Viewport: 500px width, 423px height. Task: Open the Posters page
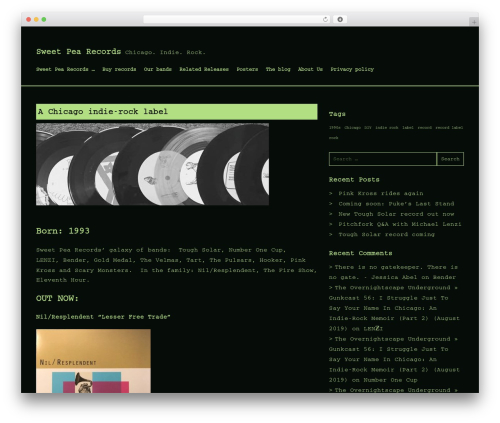coord(247,69)
